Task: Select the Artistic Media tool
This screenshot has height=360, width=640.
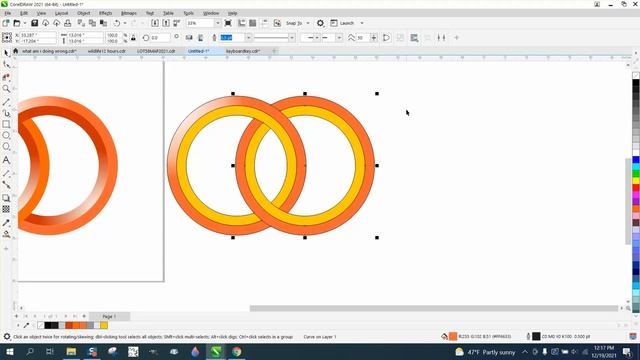Action: click(x=6, y=113)
